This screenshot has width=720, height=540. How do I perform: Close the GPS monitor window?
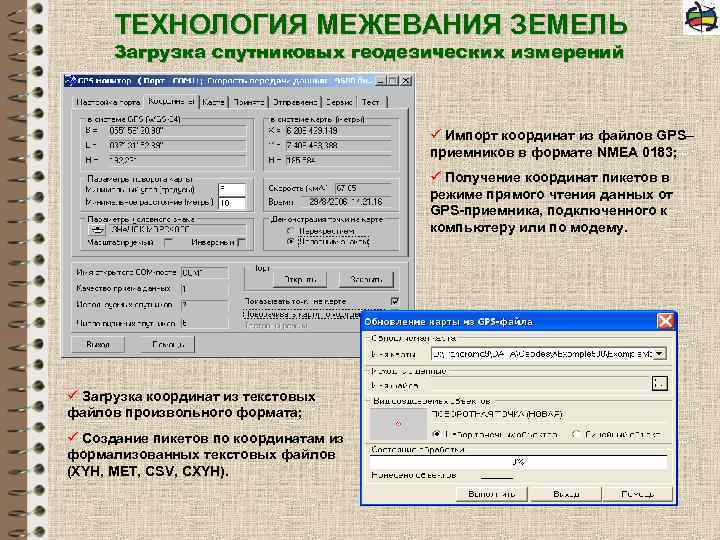point(406,81)
